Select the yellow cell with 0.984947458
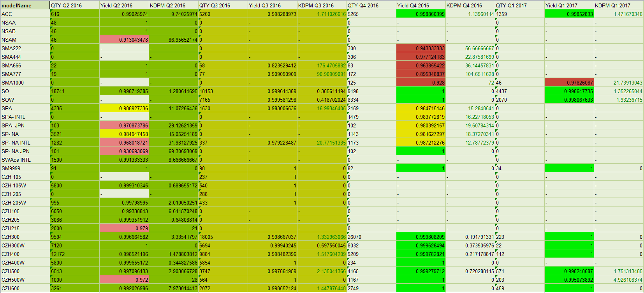 (124, 134)
